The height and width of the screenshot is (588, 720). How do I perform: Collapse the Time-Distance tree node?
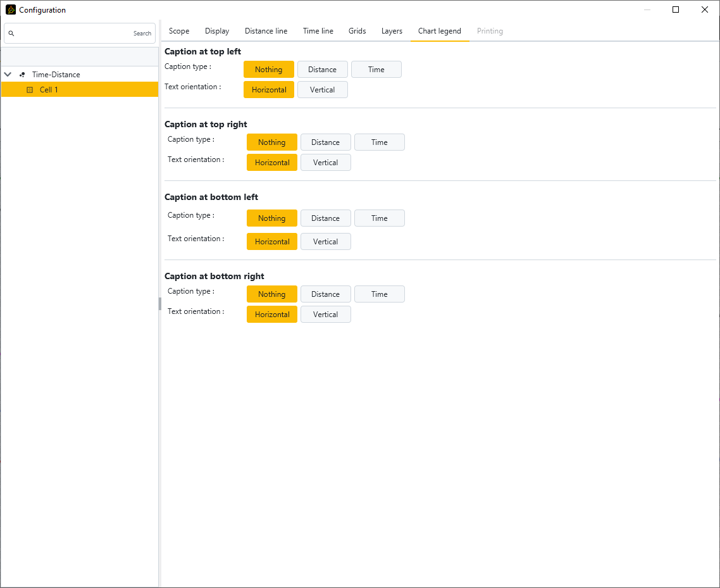pyautogui.click(x=8, y=75)
